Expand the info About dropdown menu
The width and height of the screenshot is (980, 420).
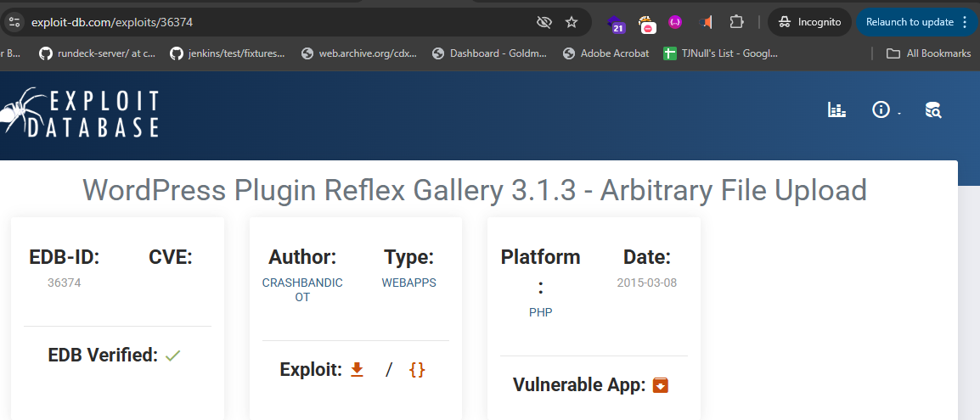click(883, 109)
